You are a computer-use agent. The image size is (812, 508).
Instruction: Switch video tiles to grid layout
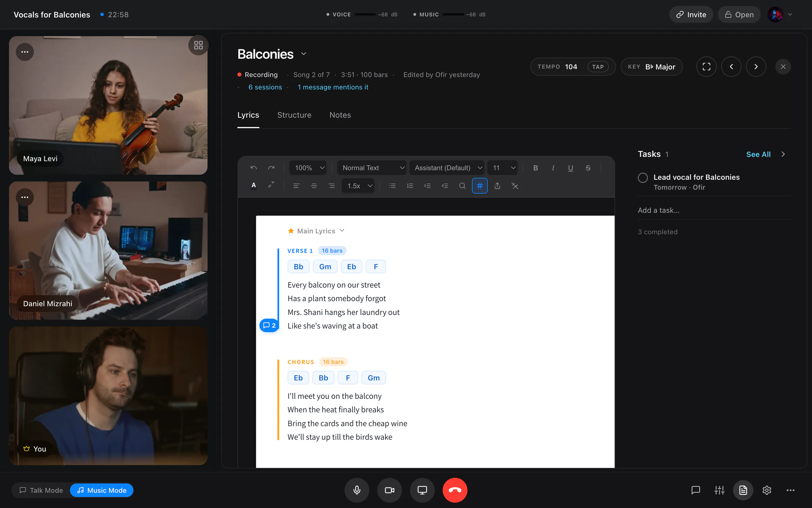coord(198,45)
